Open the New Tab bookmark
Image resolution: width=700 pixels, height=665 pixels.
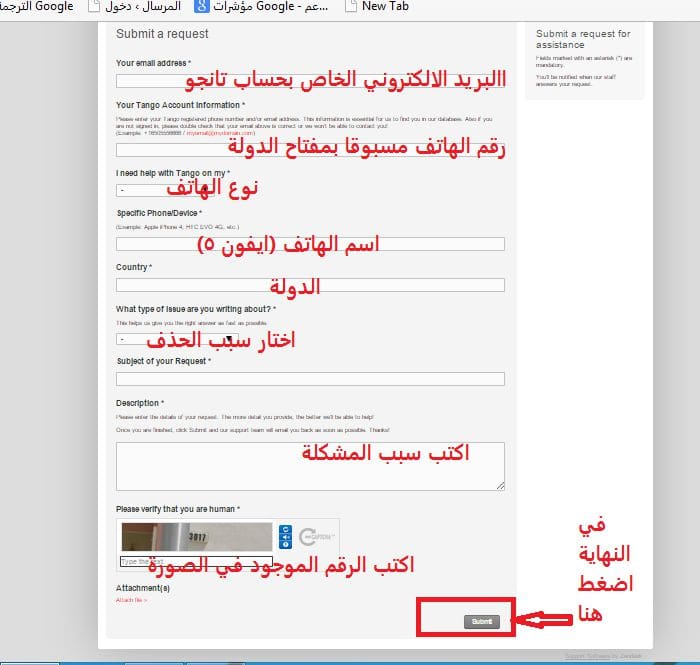click(378, 6)
